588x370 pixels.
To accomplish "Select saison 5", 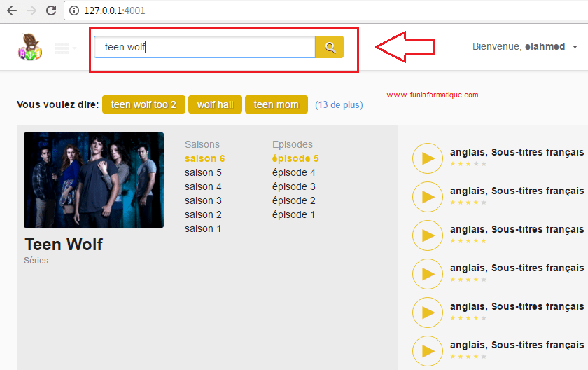I will (x=203, y=172).
